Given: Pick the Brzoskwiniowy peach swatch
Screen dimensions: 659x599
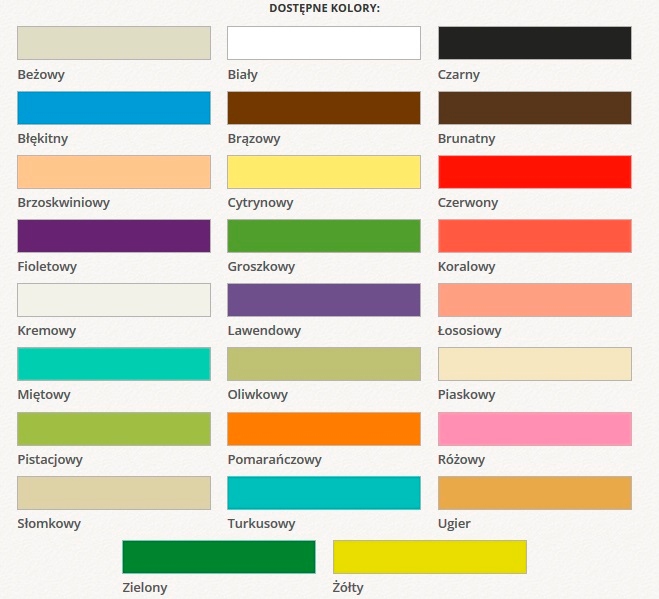Looking at the screenshot, I should click(x=114, y=172).
